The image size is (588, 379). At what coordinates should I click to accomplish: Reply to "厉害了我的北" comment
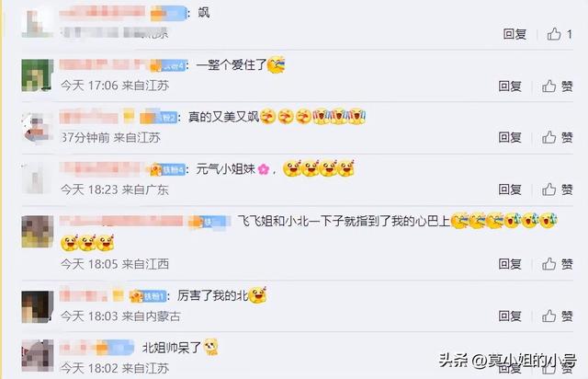coord(510,316)
